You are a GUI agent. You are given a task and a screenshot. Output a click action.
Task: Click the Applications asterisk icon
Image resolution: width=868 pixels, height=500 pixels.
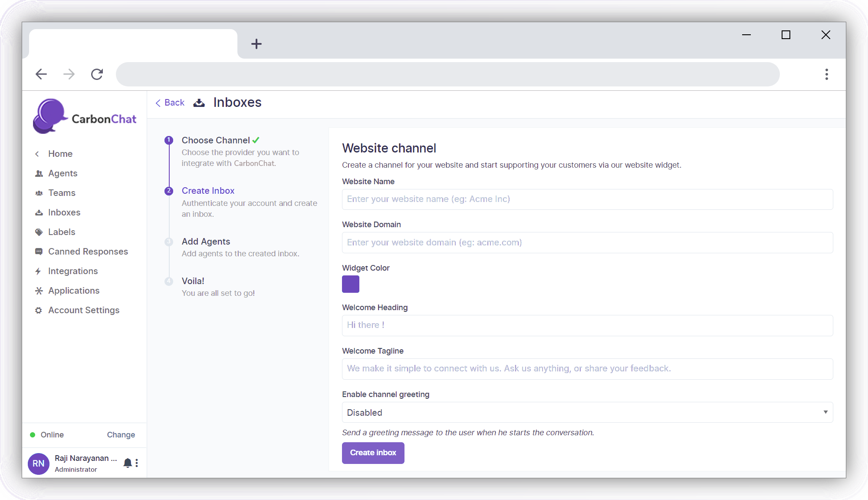pyautogui.click(x=39, y=291)
